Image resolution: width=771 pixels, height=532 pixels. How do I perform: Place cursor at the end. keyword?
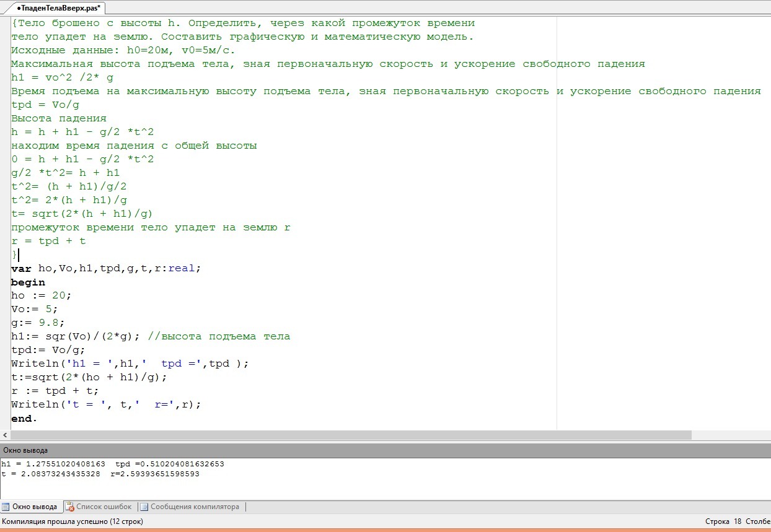point(24,418)
